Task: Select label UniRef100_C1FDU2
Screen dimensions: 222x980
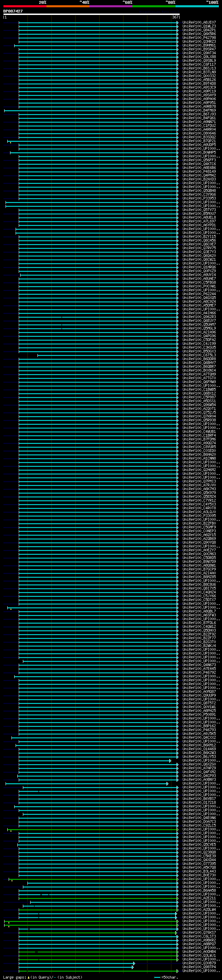Action: coord(199,125)
